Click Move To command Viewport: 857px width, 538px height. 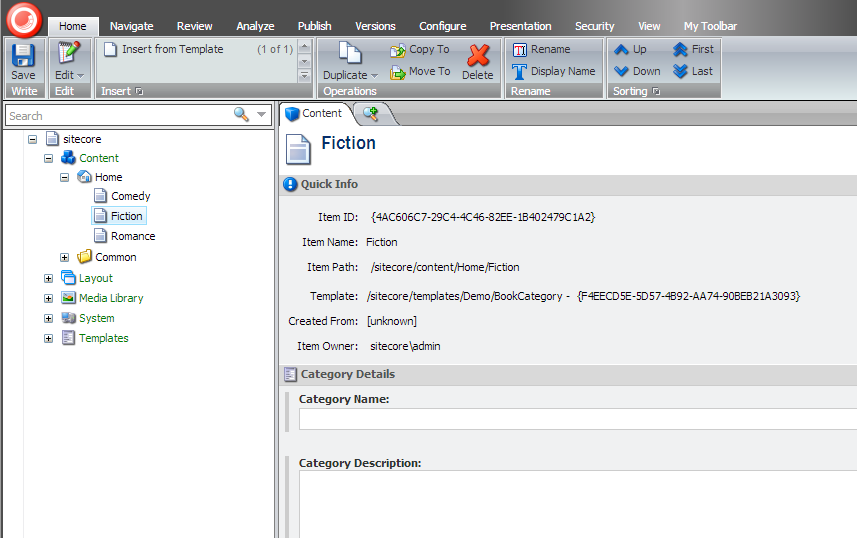tap(420, 72)
